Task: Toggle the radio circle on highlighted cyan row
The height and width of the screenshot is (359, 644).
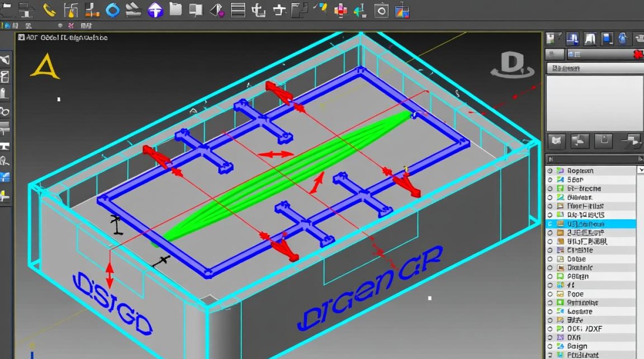Action: pyautogui.click(x=550, y=224)
